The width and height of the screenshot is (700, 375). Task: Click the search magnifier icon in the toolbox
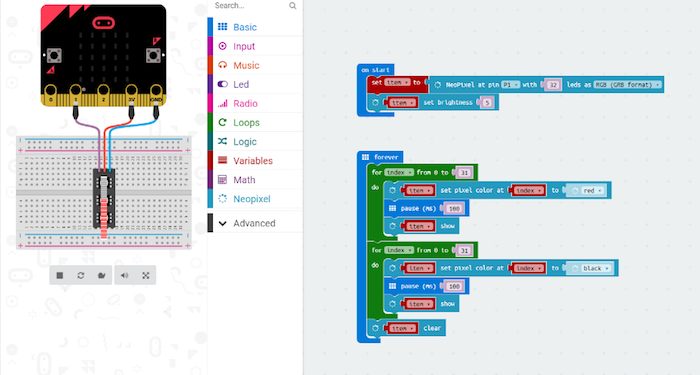pyautogui.click(x=292, y=5)
